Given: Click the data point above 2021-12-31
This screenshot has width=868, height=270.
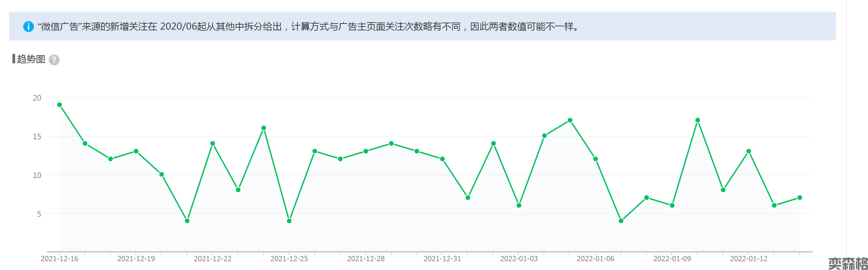Looking at the screenshot, I should click(x=442, y=159).
